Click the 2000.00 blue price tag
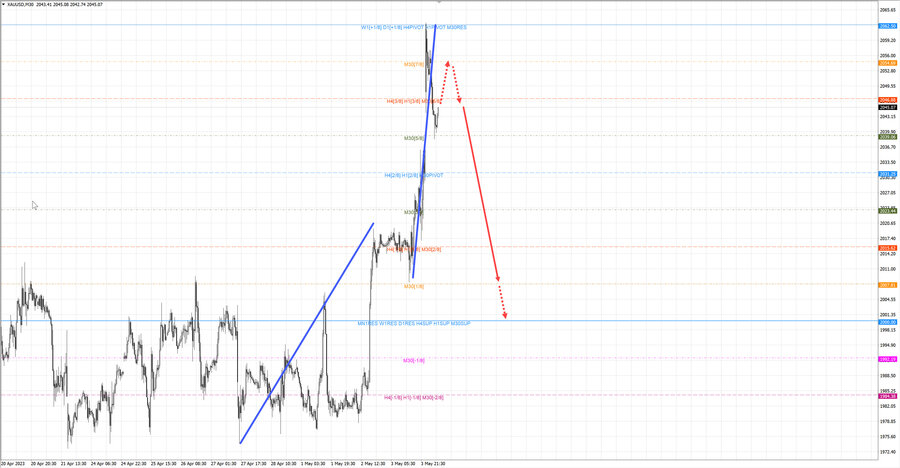Screen dimensions: 900x468 click(x=887, y=323)
